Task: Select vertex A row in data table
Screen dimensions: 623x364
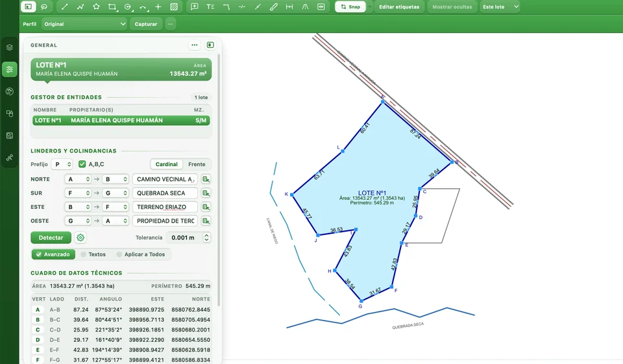Action: pos(121,309)
